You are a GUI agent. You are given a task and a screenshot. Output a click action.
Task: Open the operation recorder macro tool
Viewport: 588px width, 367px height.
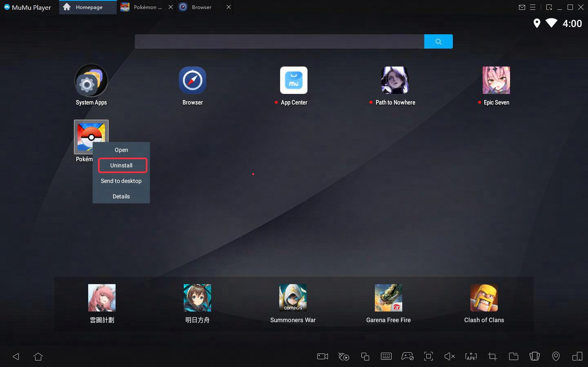coord(344,356)
